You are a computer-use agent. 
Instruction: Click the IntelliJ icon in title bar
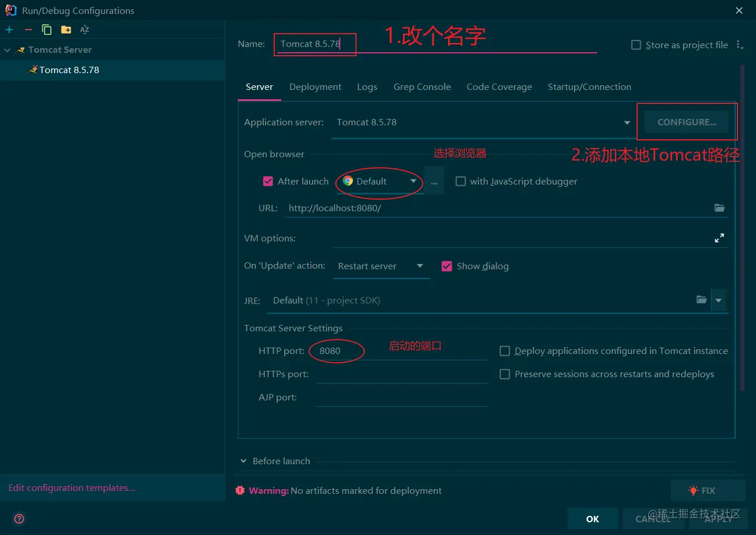pyautogui.click(x=11, y=10)
